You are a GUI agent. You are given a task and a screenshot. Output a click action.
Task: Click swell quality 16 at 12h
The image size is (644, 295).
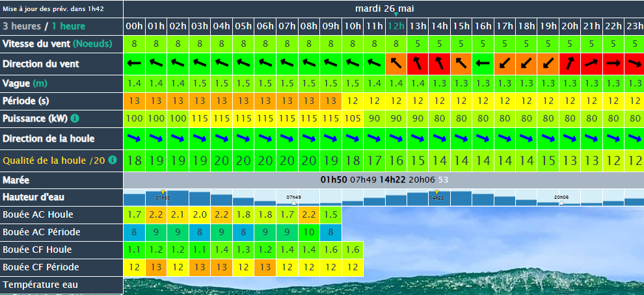[x=396, y=160]
